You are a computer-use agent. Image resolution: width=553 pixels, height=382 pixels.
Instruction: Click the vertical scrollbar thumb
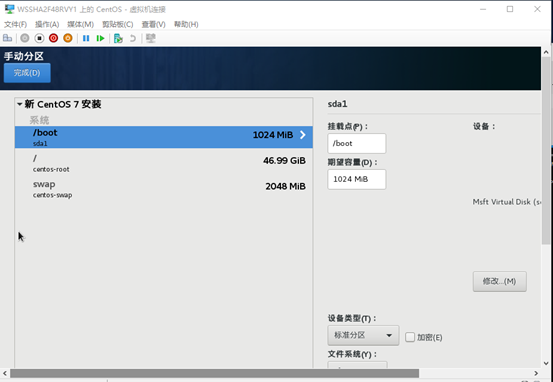546,151
